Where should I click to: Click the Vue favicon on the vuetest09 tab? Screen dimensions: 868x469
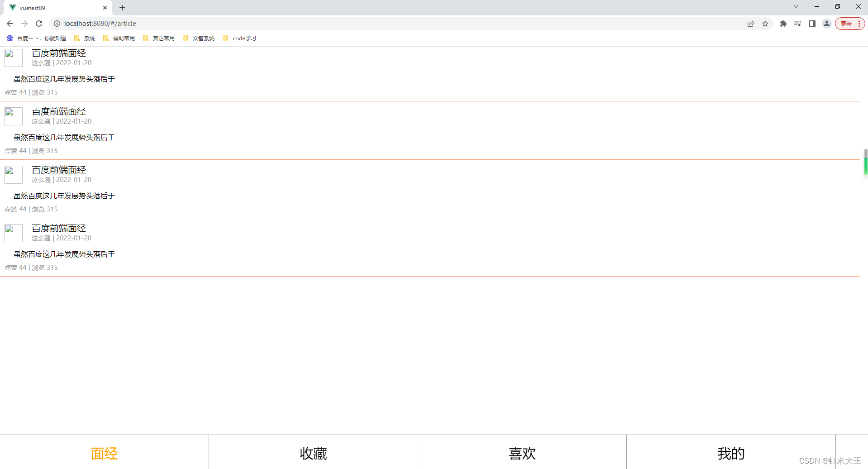pyautogui.click(x=13, y=8)
